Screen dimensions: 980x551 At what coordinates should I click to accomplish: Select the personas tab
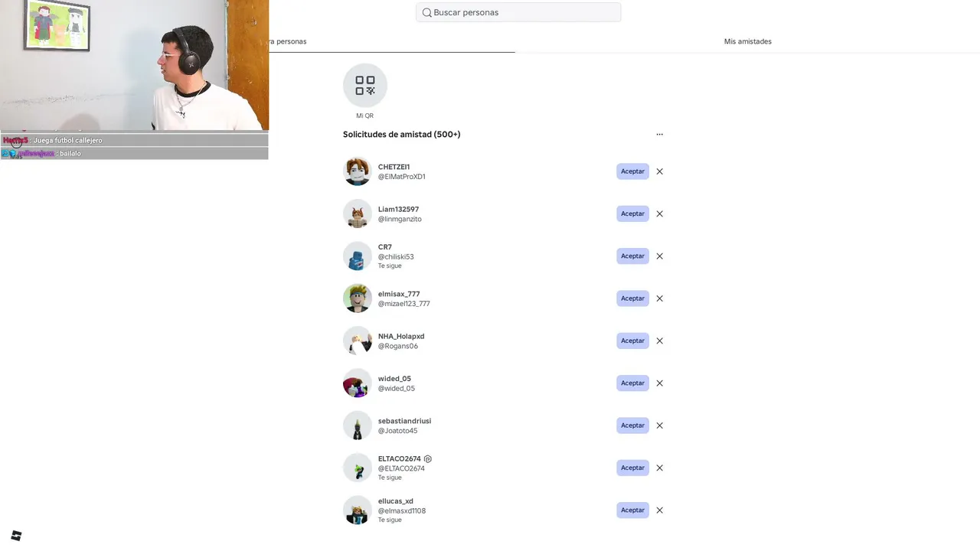point(288,41)
